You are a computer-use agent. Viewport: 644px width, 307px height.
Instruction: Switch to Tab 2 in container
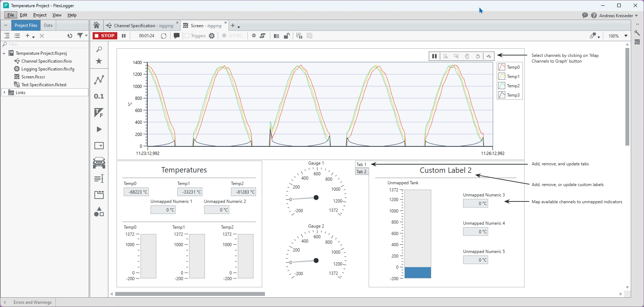pos(362,172)
